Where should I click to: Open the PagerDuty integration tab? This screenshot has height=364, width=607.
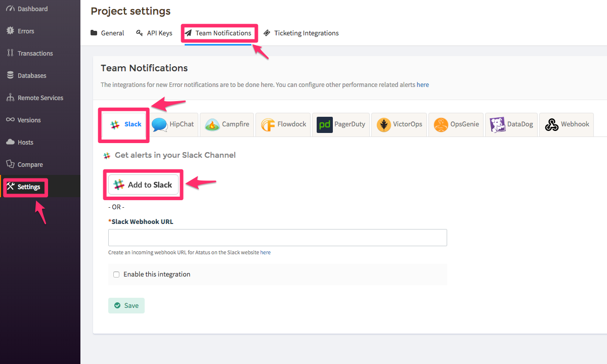(x=341, y=124)
